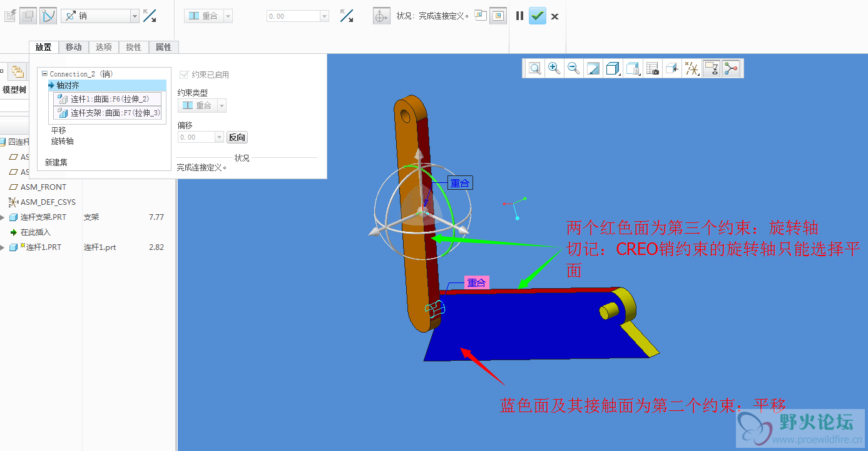Click the zoom in magnifier icon
Viewport: 868px width, 451px height.
[x=554, y=68]
